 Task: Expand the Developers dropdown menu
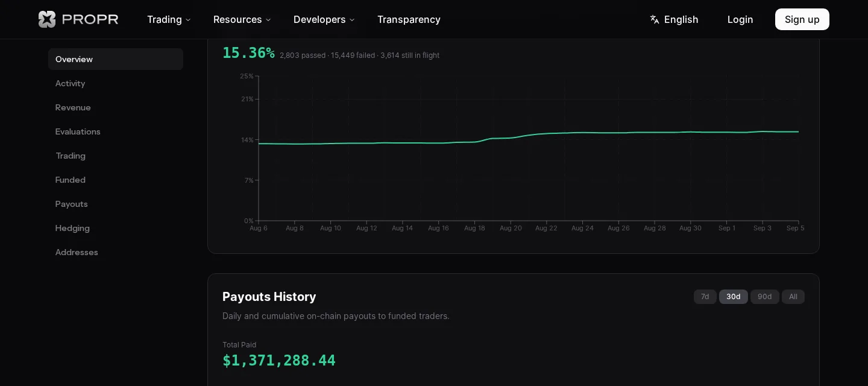coord(324,19)
